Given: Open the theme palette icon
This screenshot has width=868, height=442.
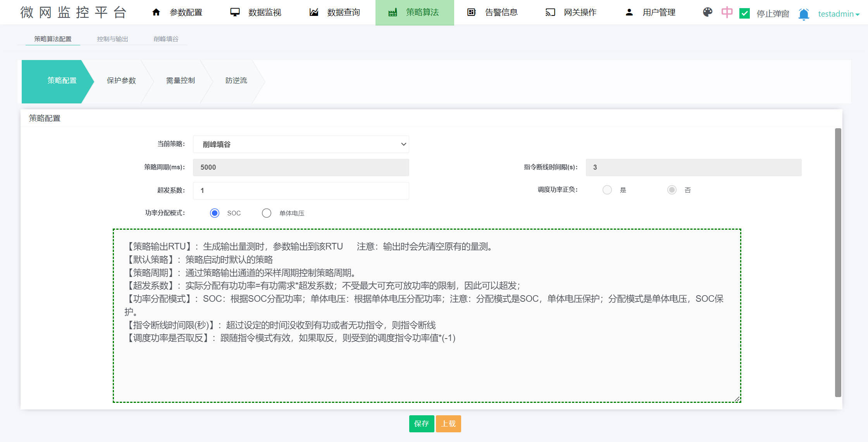Looking at the screenshot, I should 708,12.
